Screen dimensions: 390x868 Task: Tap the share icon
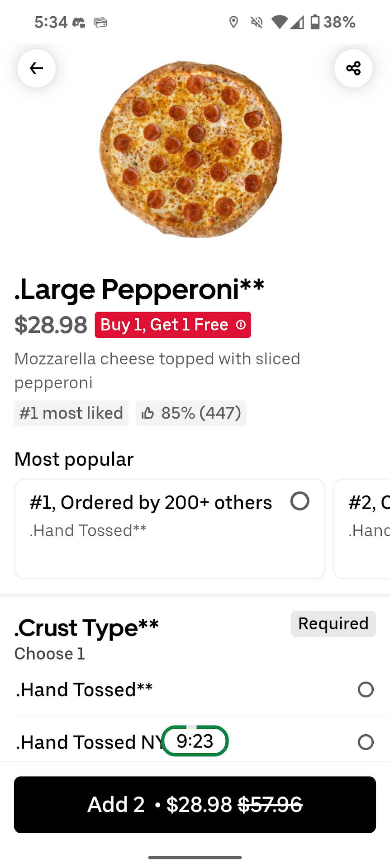(x=353, y=68)
